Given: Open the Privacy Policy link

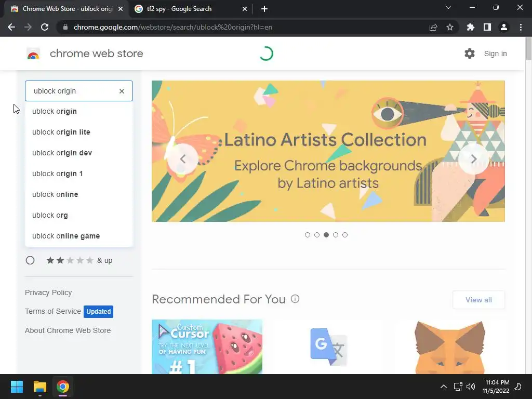Looking at the screenshot, I should tap(48, 292).
